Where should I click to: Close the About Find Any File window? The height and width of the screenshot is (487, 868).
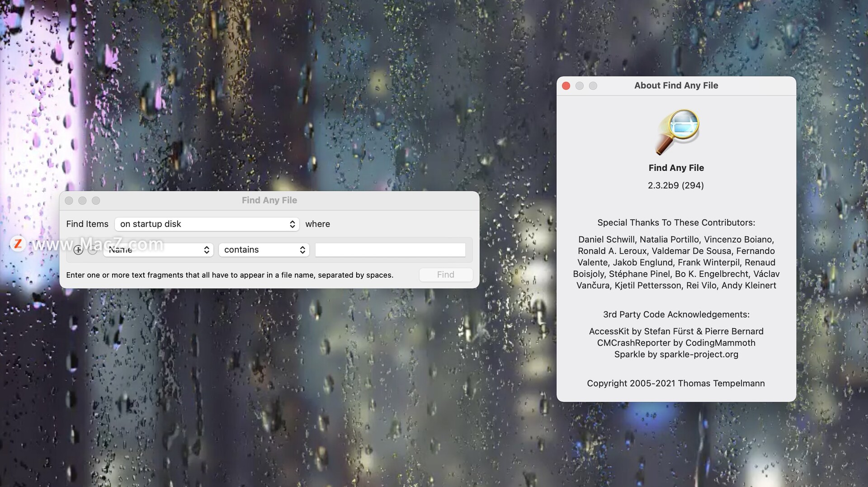pyautogui.click(x=566, y=86)
